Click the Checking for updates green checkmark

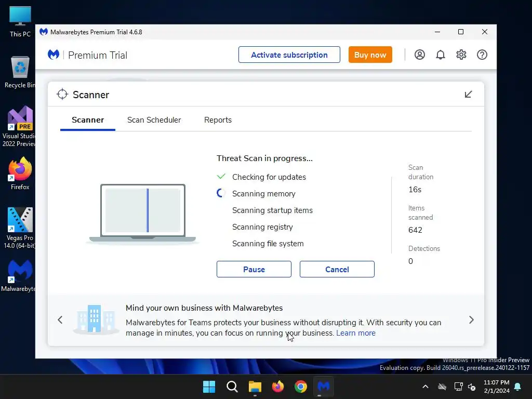(221, 177)
